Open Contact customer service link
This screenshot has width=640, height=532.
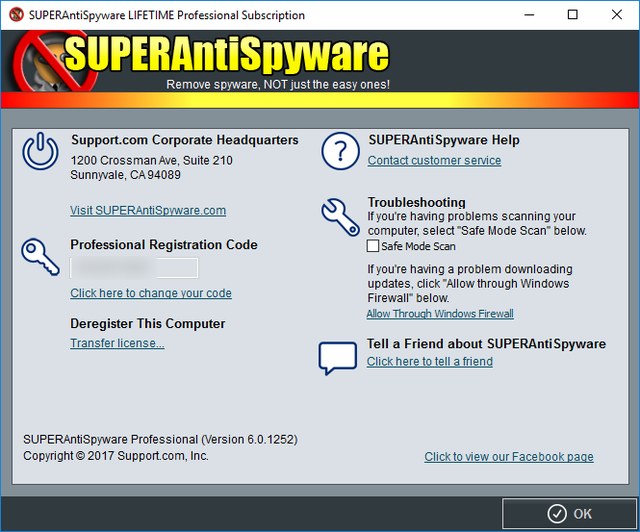pos(434,160)
